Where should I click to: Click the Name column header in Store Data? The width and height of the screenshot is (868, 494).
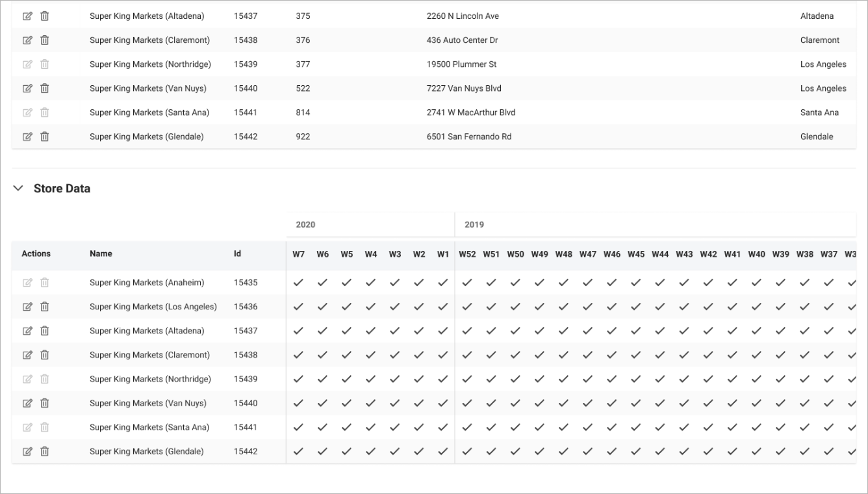pos(101,253)
